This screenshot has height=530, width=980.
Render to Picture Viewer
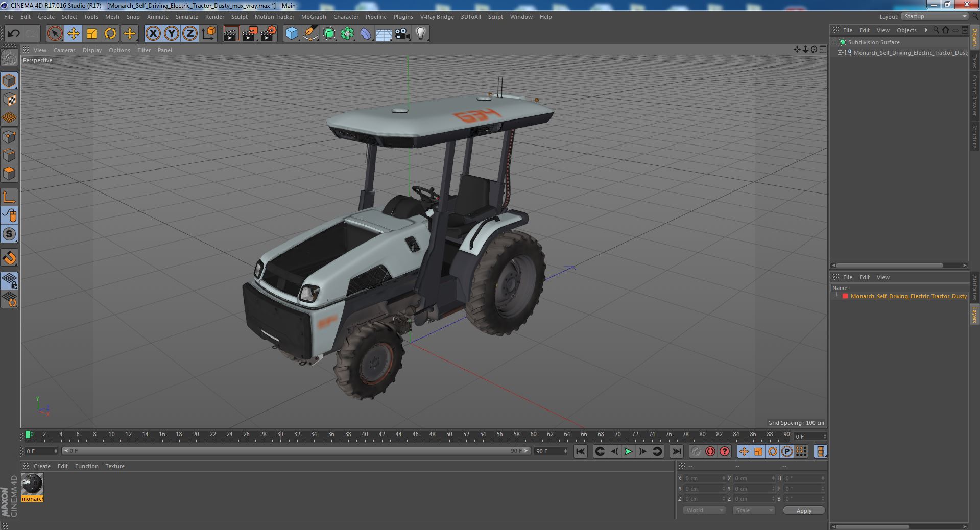pyautogui.click(x=250, y=34)
